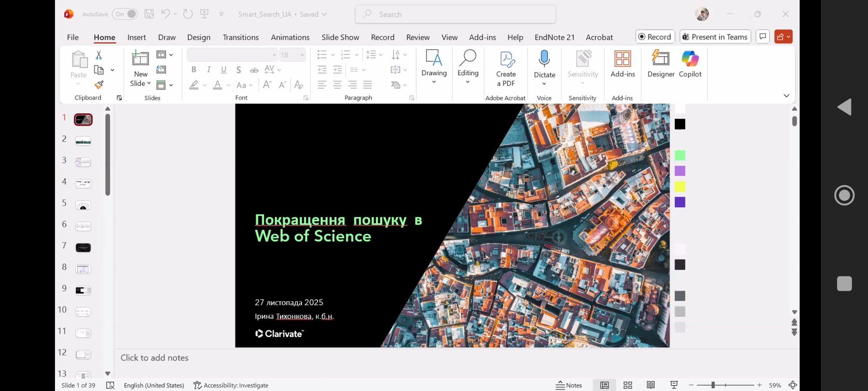The width and height of the screenshot is (868, 391).
Task: Launch Copilot from the ribbon
Action: pos(690,64)
